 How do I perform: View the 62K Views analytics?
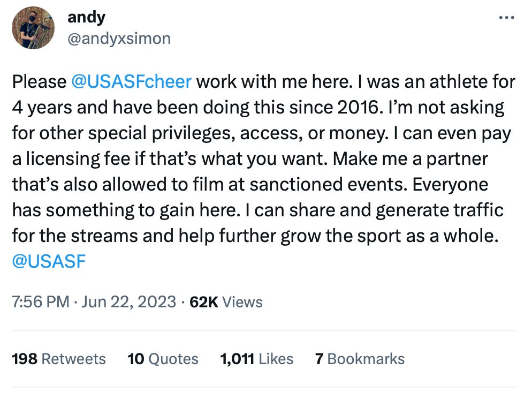point(226,302)
